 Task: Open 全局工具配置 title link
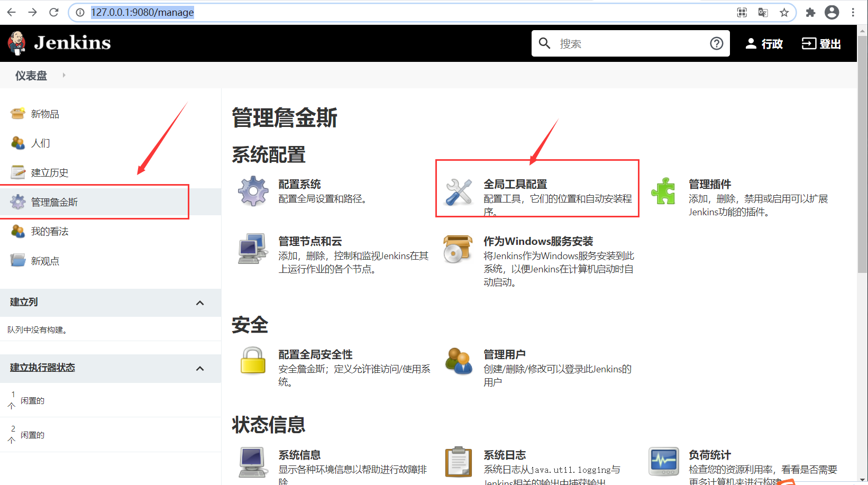point(515,184)
